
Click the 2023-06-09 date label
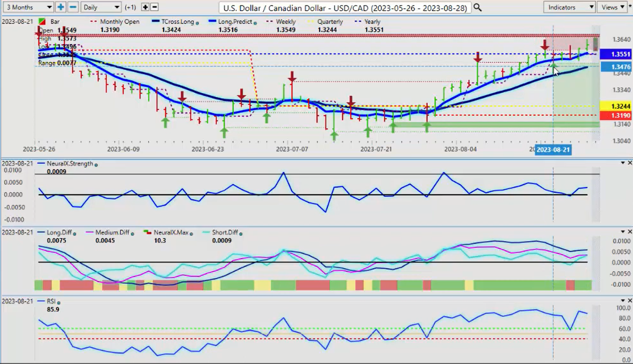(123, 149)
